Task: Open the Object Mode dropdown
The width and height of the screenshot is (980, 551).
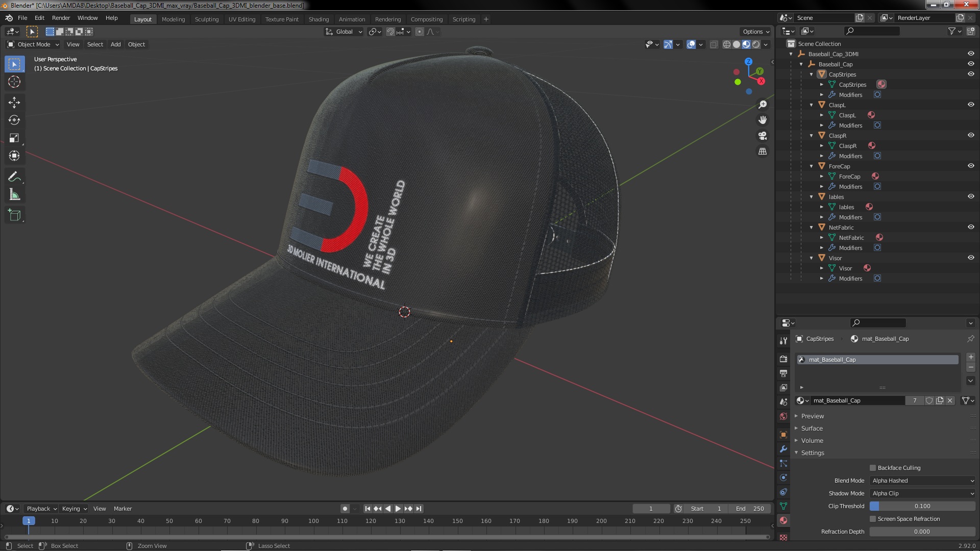Action: pyautogui.click(x=33, y=44)
